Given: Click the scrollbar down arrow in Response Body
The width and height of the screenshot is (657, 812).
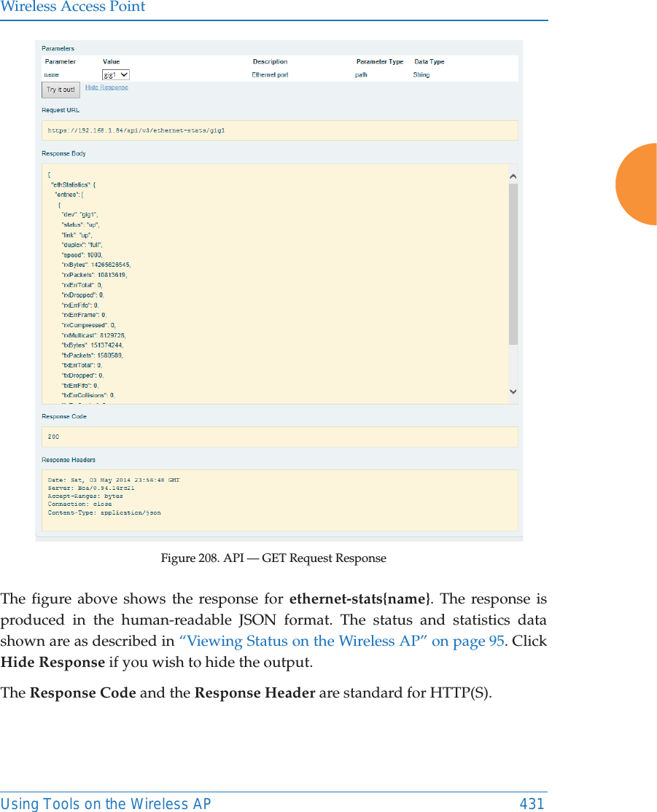Looking at the screenshot, I should tap(513, 391).
